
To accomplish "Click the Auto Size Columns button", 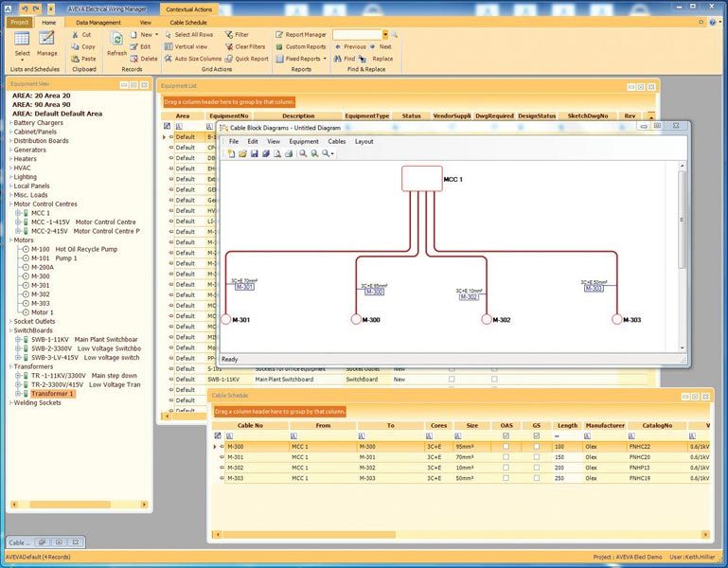I will coord(192,59).
